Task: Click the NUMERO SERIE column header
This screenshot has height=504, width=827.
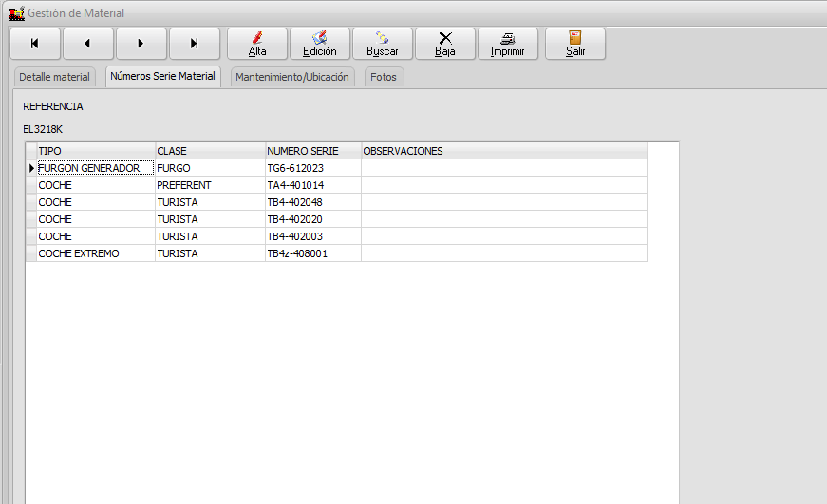Action: pos(313,151)
